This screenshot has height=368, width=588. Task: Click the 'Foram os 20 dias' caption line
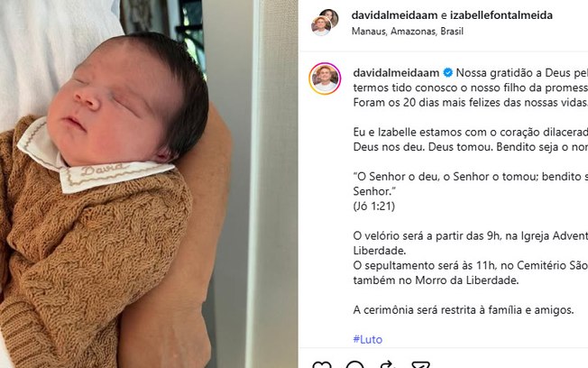[470, 103]
